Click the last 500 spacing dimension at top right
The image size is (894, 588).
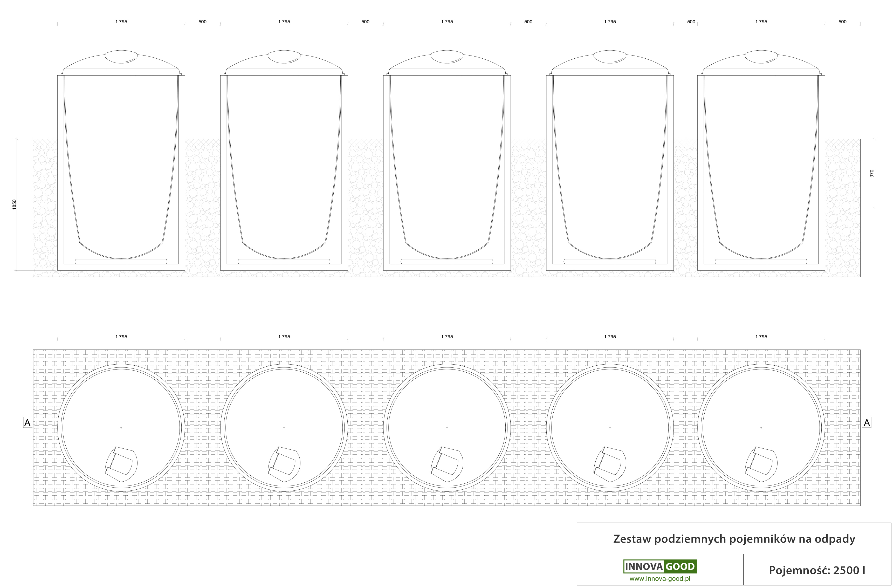[x=843, y=22]
